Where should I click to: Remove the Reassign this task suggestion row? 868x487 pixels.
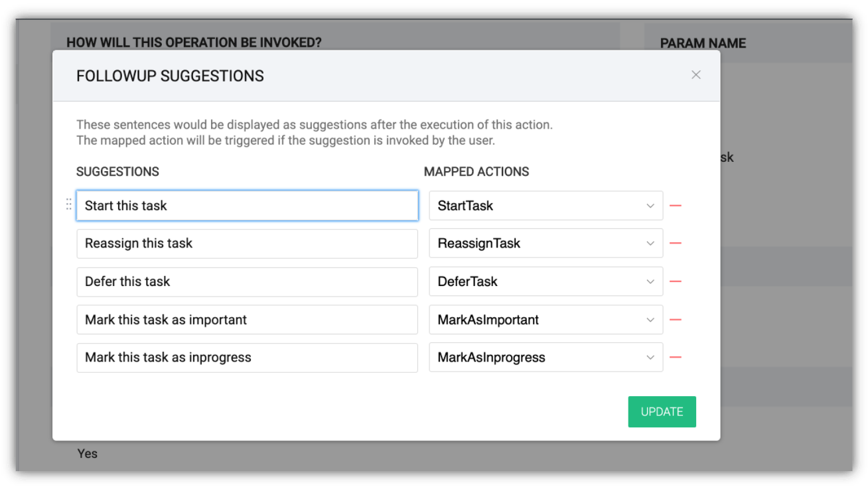pyautogui.click(x=676, y=243)
